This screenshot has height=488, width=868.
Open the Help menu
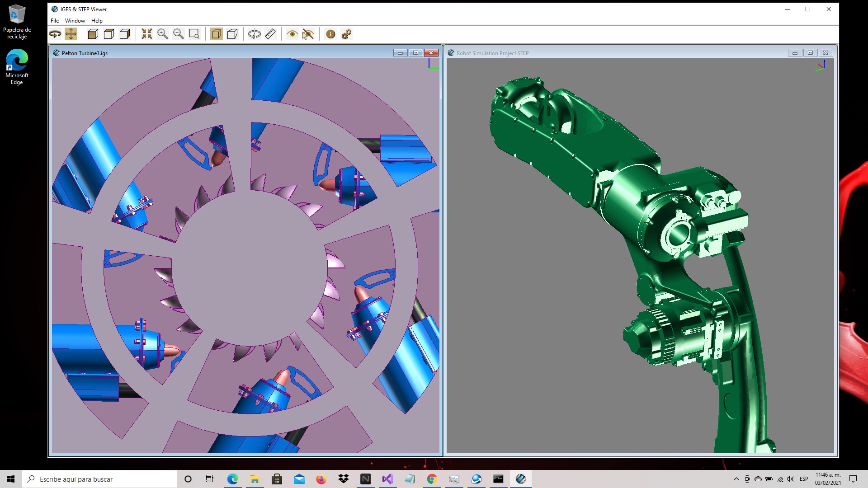coord(97,21)
